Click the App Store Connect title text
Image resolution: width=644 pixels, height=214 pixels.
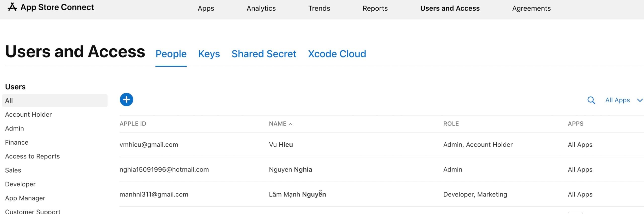pos(57,7)
